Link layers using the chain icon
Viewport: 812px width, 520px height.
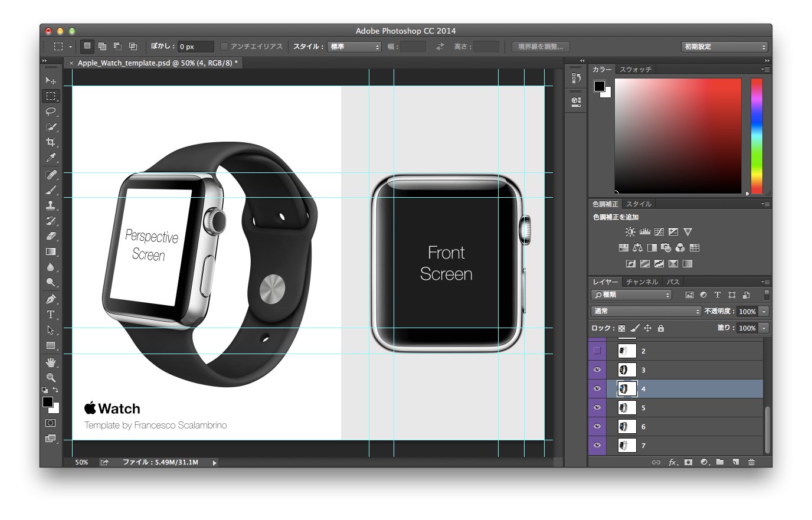(656, 462)
